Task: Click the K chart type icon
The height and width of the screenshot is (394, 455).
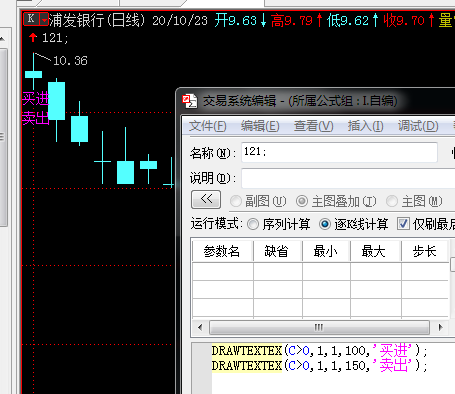Action: pyautogui.click(x=32, y=19)
